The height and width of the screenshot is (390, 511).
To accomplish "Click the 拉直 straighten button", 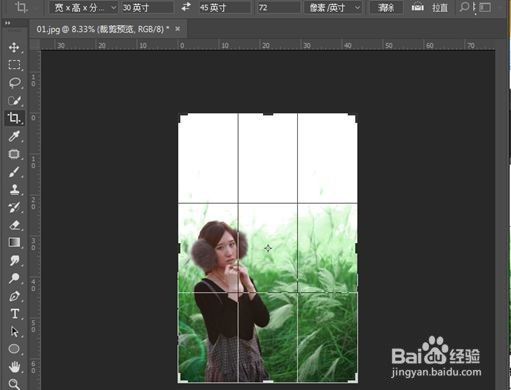I will pyautogui.click(x=440, y=7).
